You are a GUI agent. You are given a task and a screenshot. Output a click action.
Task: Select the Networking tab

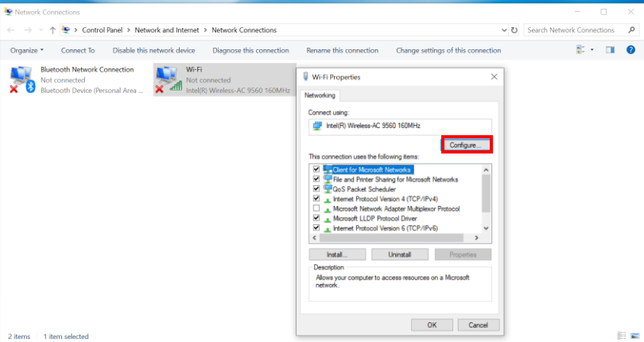320,95
